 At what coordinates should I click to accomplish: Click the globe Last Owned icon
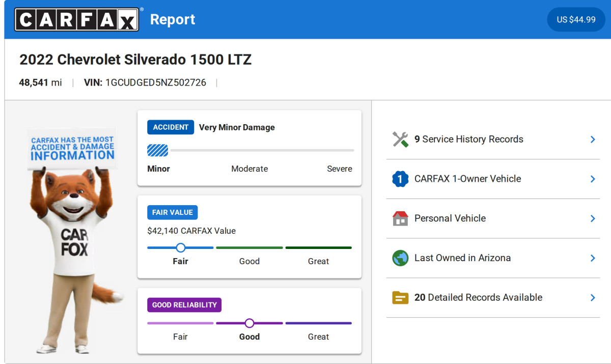pyautogui.click(x=400, y=258)
